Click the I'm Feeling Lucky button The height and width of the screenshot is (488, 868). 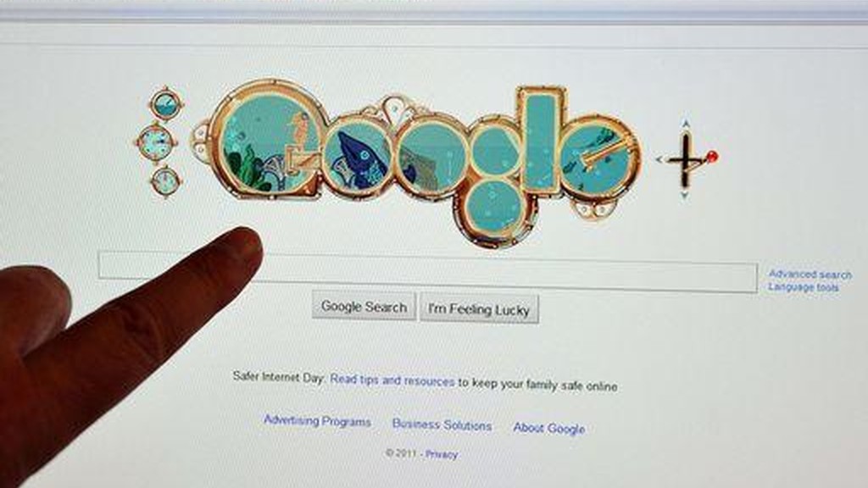[x=479, y=308]
